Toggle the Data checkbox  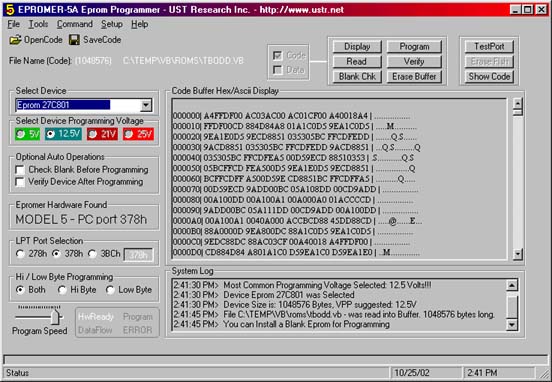(x=278, y=70)
